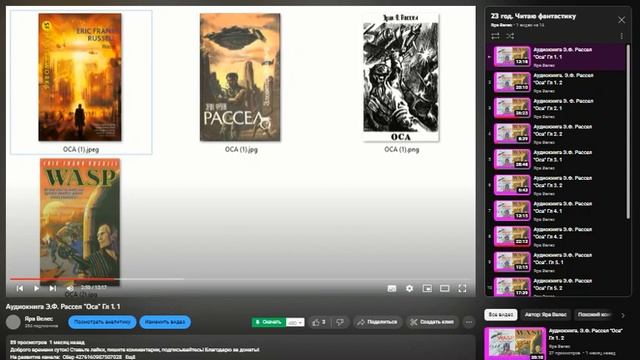Select playlist video "Оса" Гл 1. 1
640x360 pixels.
(556, 57)
